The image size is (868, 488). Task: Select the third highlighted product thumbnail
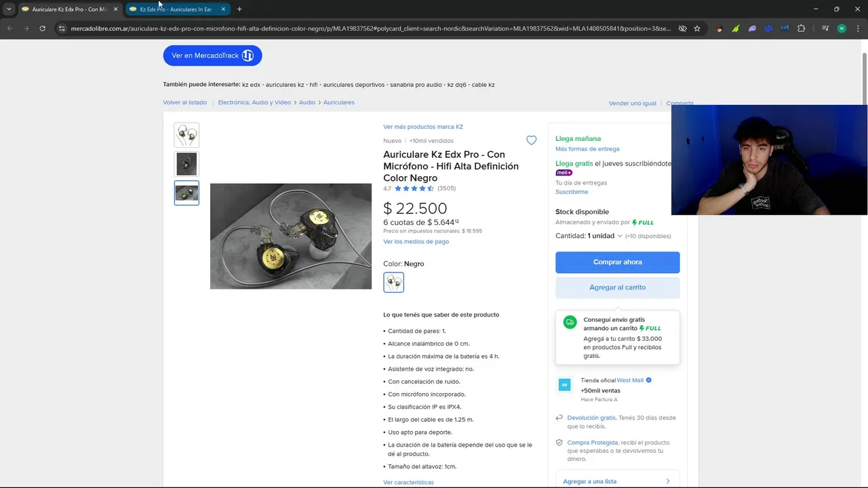[186, 192]
